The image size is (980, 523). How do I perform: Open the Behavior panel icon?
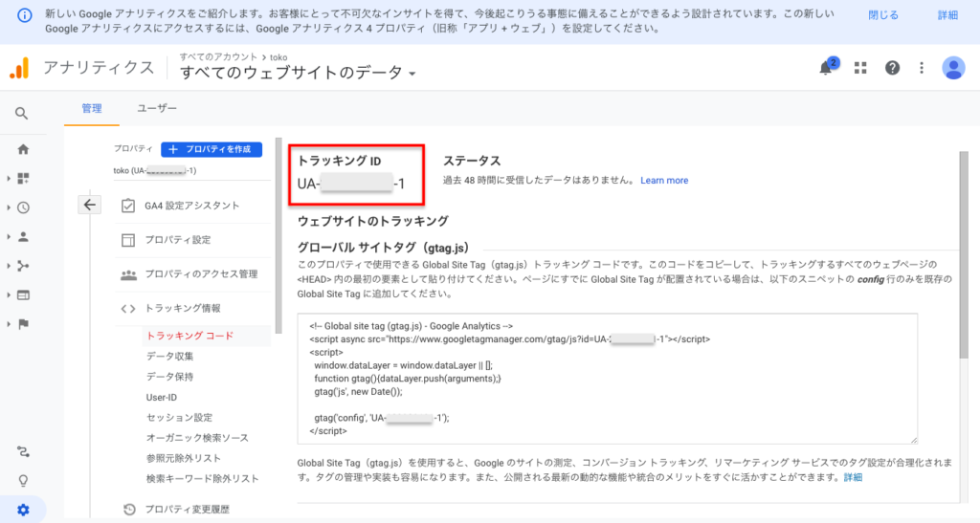click(23, 295)
